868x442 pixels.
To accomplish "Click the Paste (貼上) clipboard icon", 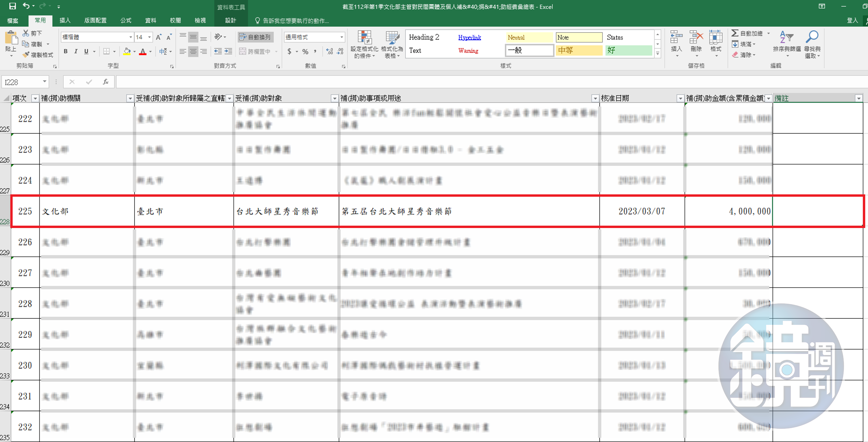I will pyautogui.click(x=11, y=38).
